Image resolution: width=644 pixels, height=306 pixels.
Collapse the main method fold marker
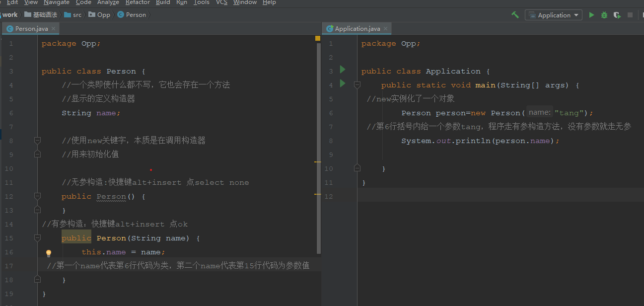(x=357, y=85)
